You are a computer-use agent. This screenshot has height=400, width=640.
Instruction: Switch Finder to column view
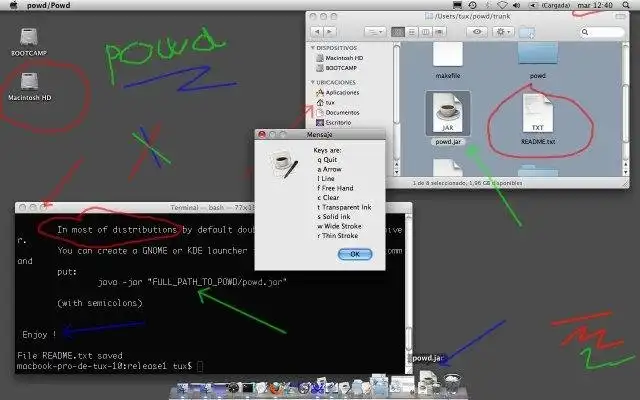pyautogui.click(x=425, y=32)
